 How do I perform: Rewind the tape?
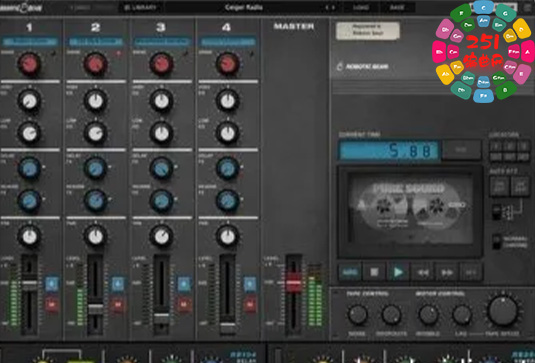[x=422, y=272]
